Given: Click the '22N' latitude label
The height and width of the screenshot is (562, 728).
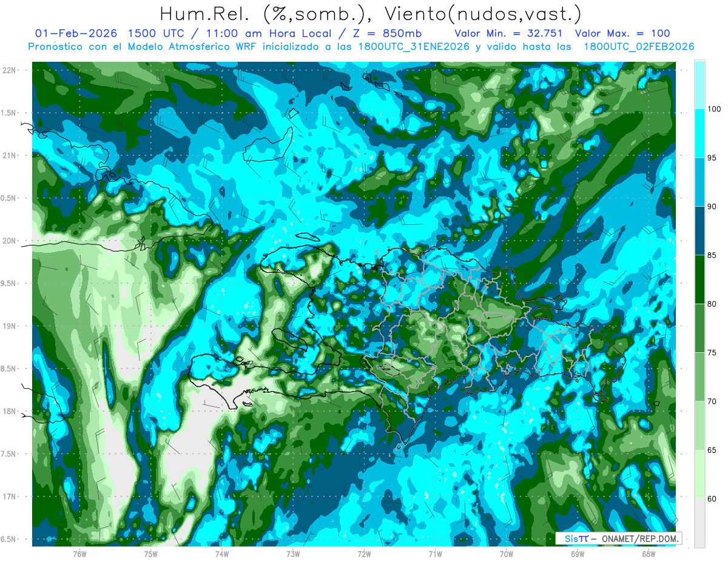Looking at the screenshot, I should 10,70.
